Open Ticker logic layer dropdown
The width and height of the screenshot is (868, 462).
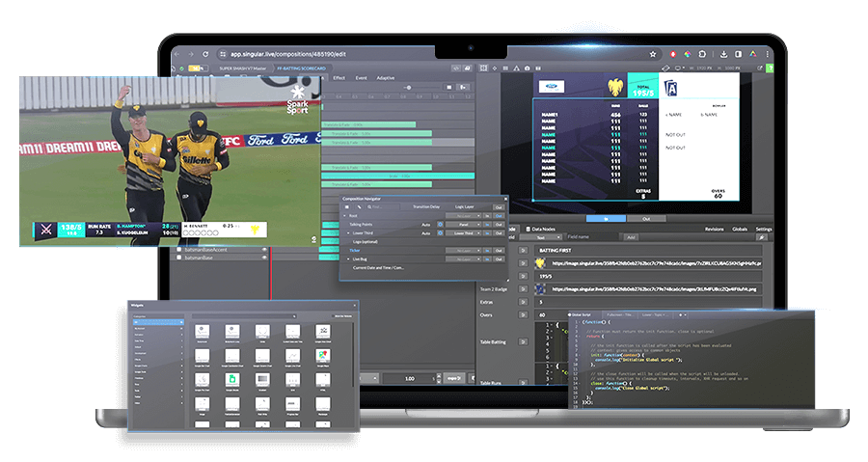coord(463,250)
